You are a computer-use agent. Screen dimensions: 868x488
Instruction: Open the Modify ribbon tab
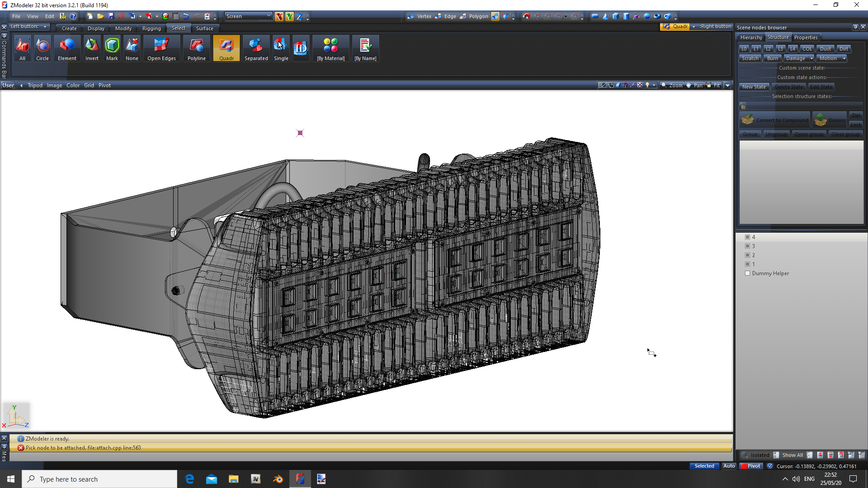tap(123, 28)
